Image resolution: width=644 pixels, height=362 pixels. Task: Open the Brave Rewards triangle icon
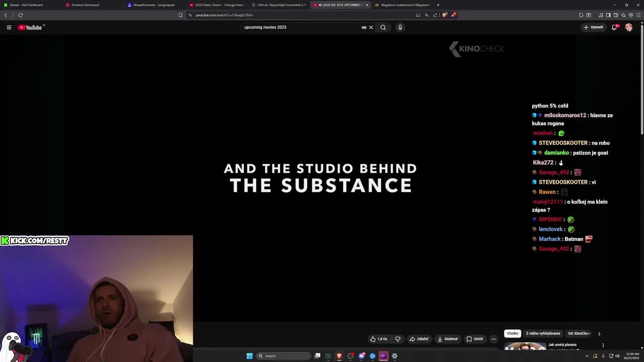(453, 15)
